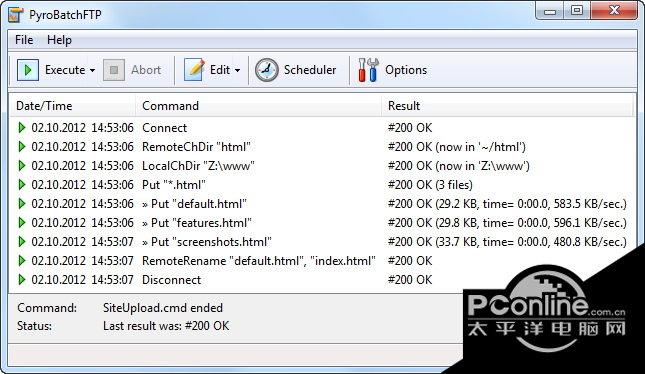The width and height of the screenshot is (645, 374).
Task: Open the Scheduler clock icon
Action: pyautogui.click(x=267, y=70)
